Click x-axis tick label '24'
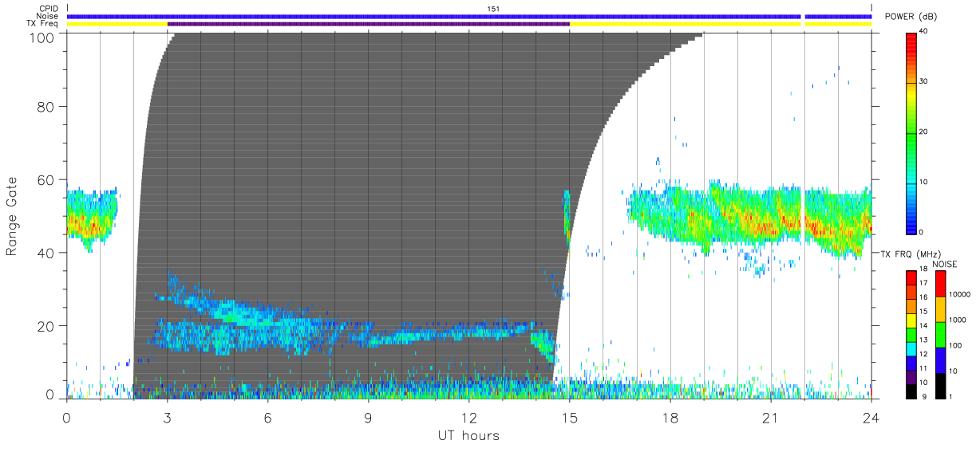 pyautogui.click(x=871, y=418)
